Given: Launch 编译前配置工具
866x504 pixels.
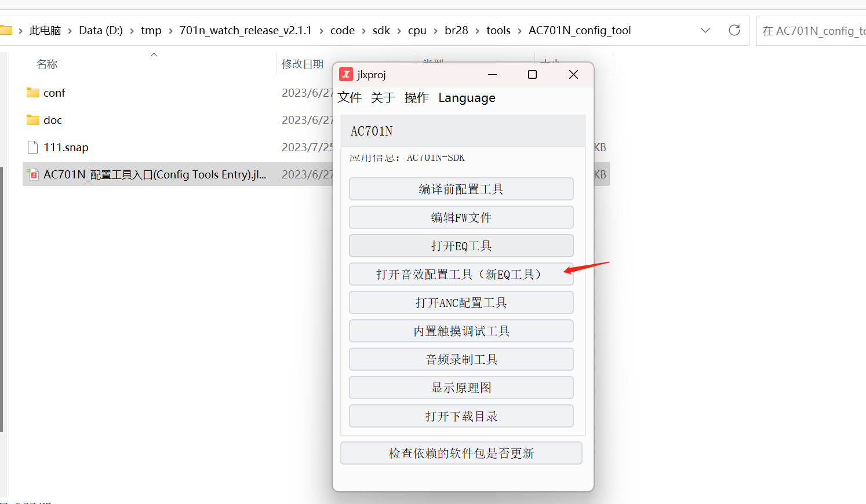Looking at the screenshot, I should pyautogui.click(x=461, y=189).
